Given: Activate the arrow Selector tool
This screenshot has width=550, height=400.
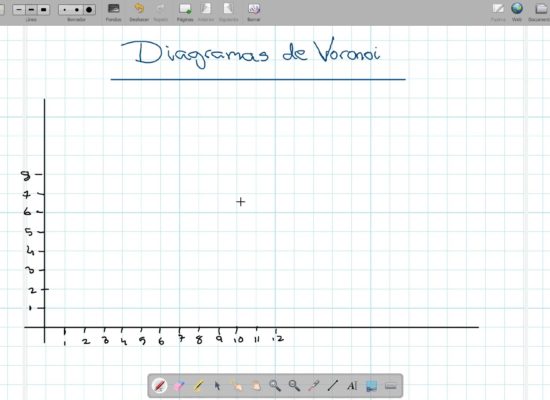Looking at the screenshot, I should click(217, 386).
